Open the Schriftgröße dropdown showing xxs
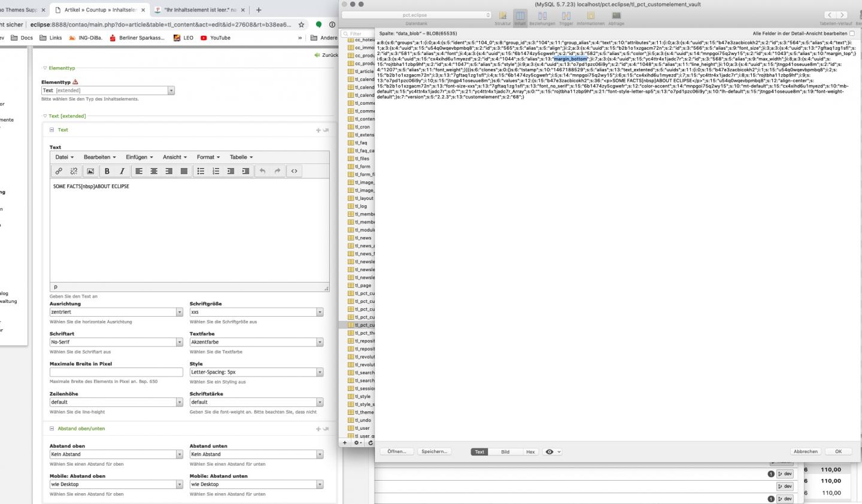The image size is (862, 504). coord(256,312)
